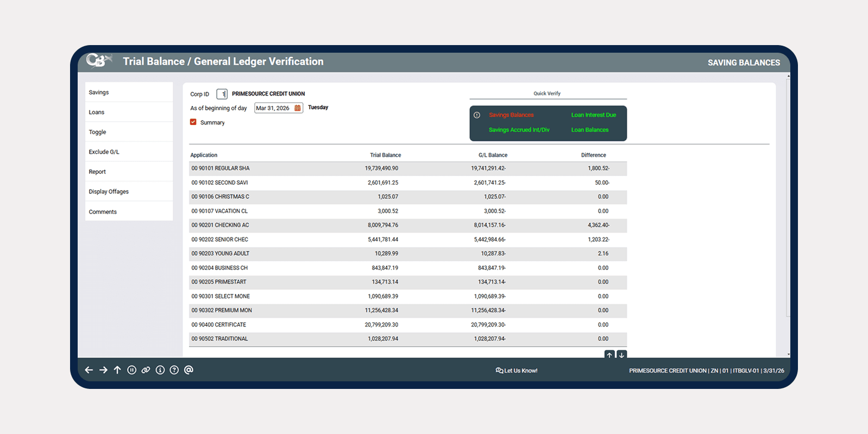Open the help question mark icon
Screen dimensions: 868x434
point(174,370)
